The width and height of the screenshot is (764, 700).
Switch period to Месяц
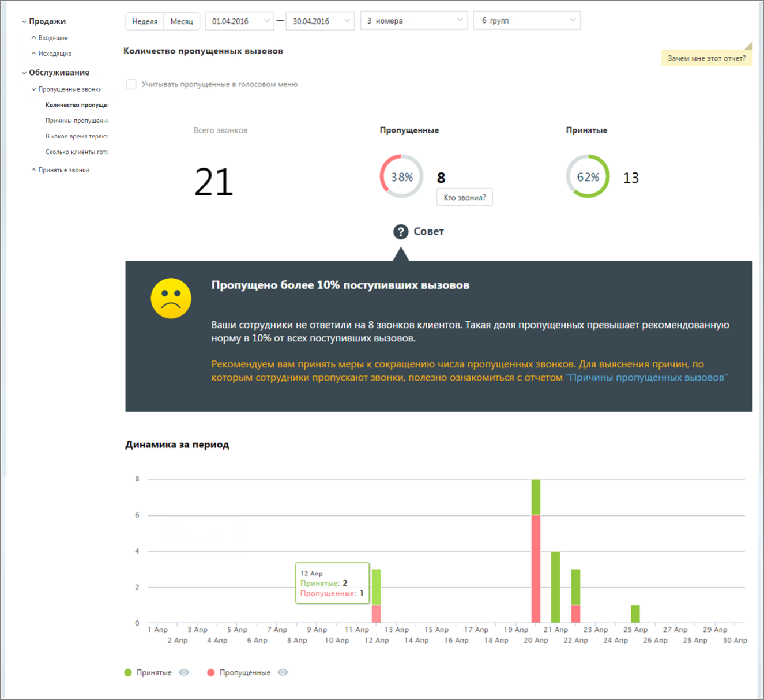click(x=182, y=21)
